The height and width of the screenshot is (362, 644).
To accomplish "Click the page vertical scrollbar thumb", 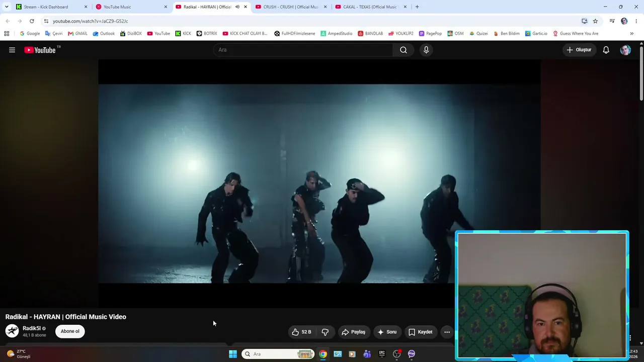I will (x=641, y=73).
